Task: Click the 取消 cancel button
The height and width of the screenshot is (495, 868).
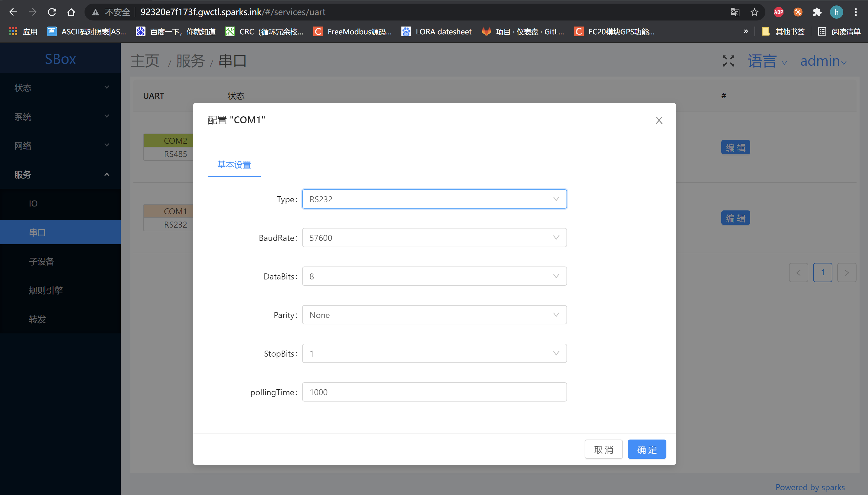Action: pos(603,449)
